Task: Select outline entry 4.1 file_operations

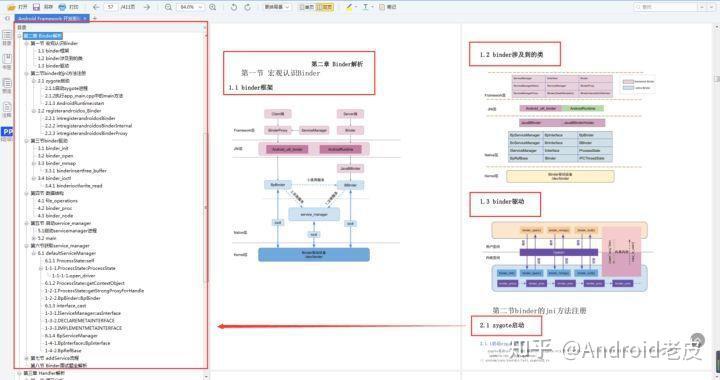Action: (57, 201)
